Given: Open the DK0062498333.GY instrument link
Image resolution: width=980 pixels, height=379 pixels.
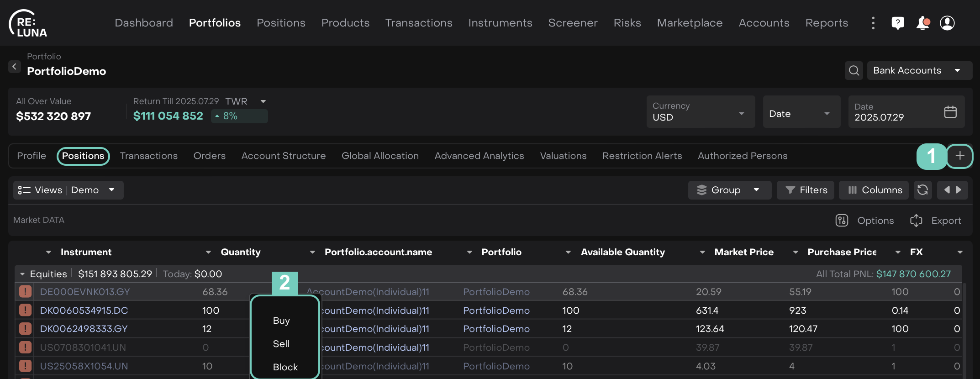Looking at the screenshot, I should tap(84, 329).
